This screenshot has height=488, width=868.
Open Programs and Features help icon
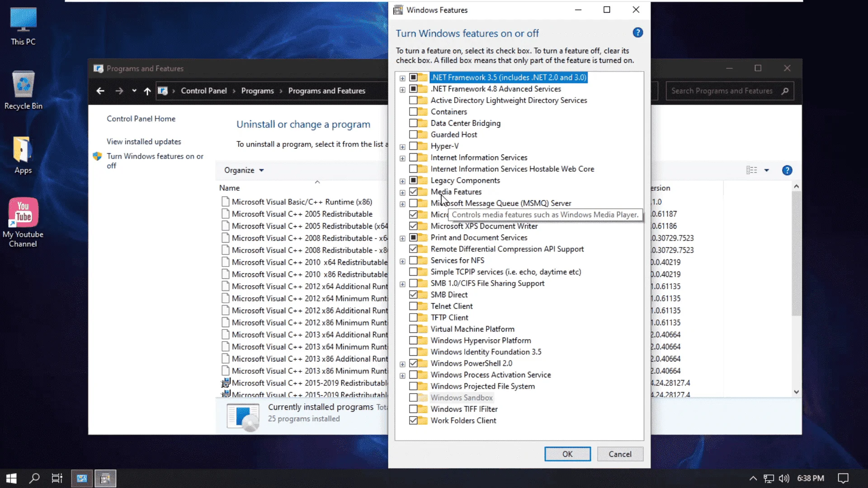click(x=787, y=170)
